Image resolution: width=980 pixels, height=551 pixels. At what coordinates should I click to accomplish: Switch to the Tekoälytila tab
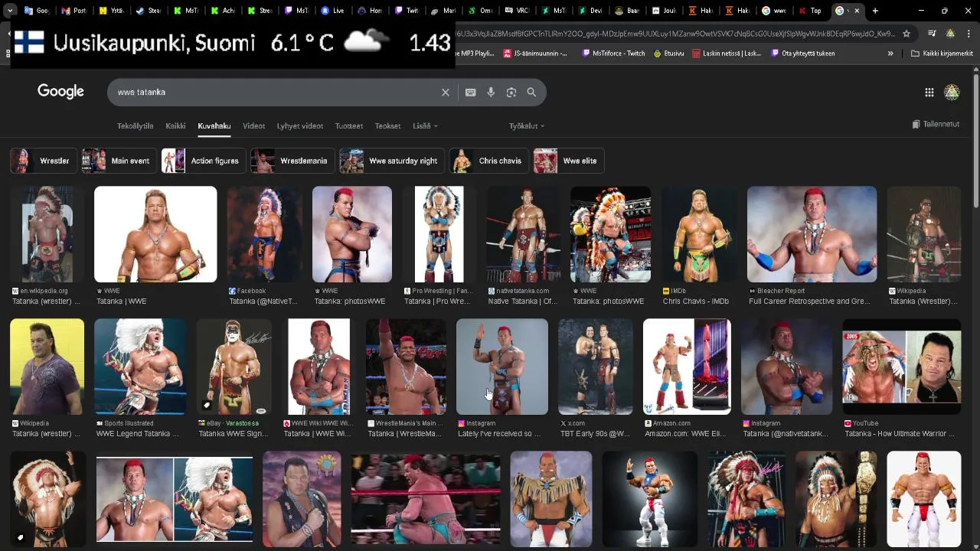click(x=135, y=126)
